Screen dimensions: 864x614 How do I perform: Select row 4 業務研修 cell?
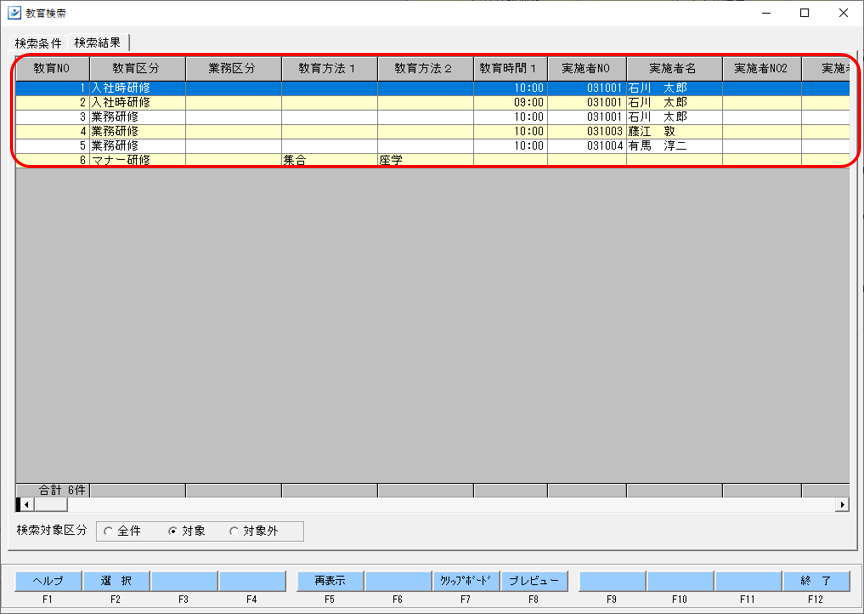click(x=137, y=131)
